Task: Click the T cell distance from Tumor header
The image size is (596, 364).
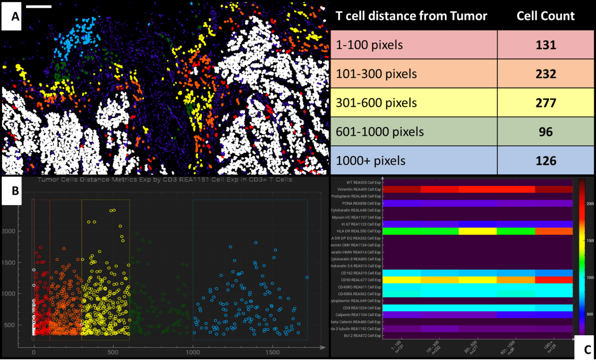Action: pyautogui.click(x=412, y=16)
